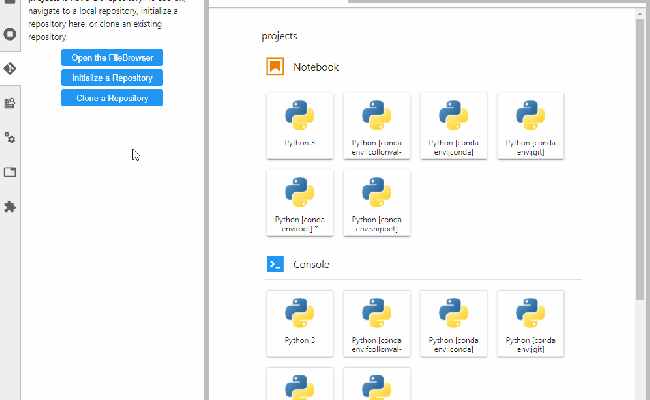Viewport: 650px width, 400px height.
Task: Start console with conda env:collonval kernel
Action: [377, 323]
